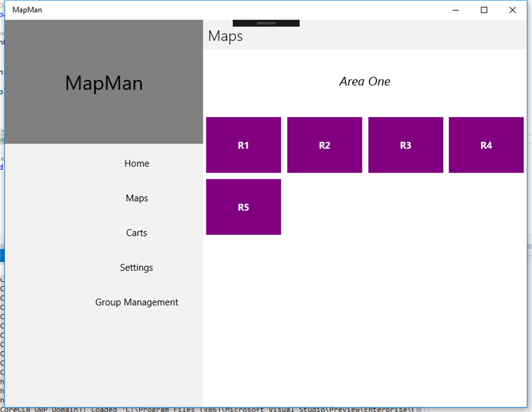Go to Group Management
This screenshot has height=412, width=532.
[x=137, y=302]
